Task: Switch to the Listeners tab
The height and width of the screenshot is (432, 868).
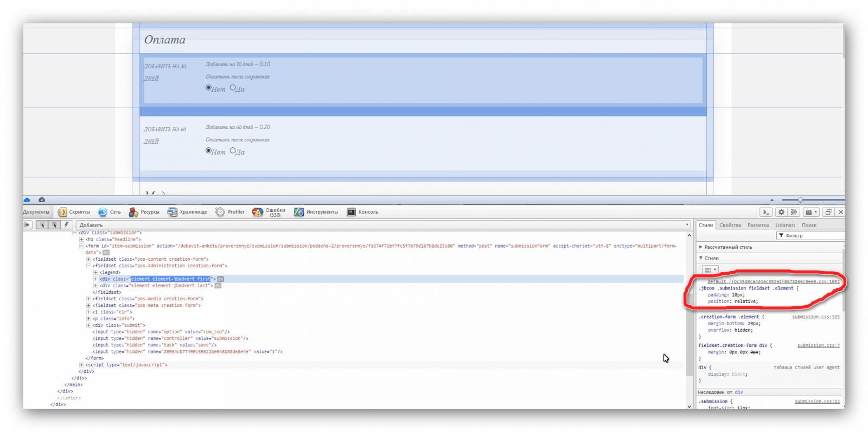Action: (784, 225)
